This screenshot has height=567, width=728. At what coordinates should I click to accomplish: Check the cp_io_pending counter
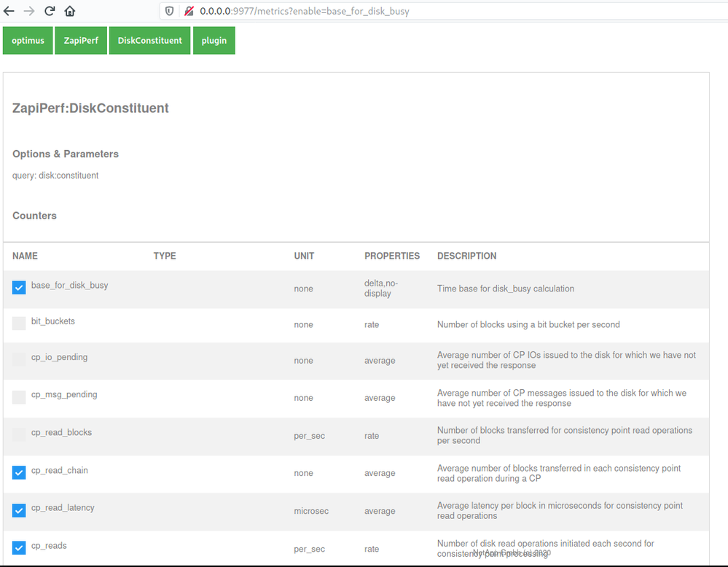pyautogui.click(x=18, y=360)
